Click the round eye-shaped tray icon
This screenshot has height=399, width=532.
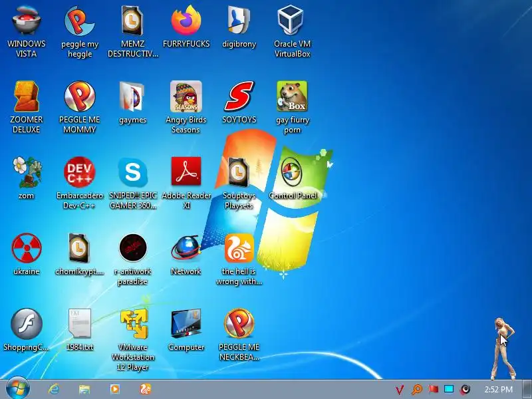pos(465,389)
